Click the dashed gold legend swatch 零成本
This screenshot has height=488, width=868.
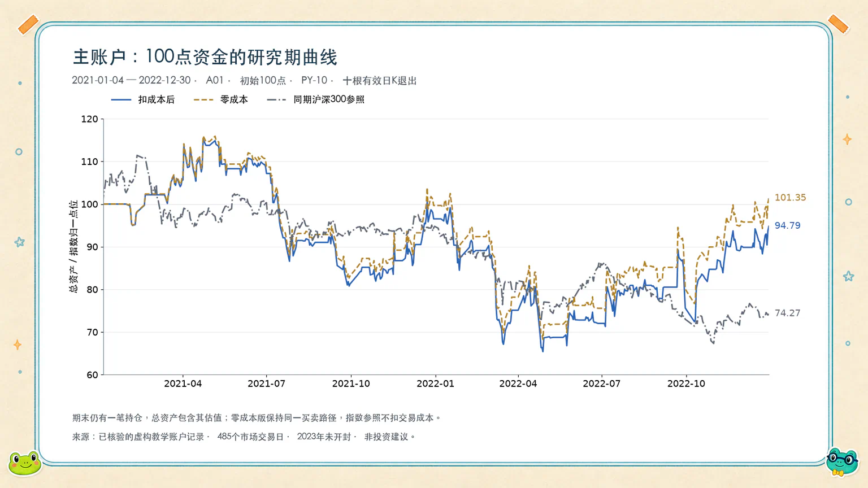point(203,99)
